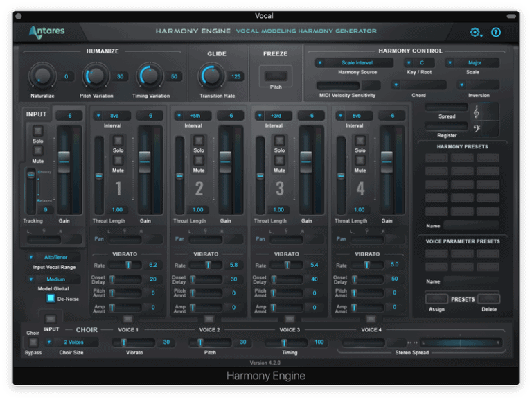Click the Delete presets button
Viewport: 532px width, 400px height.
click(489, 299)
